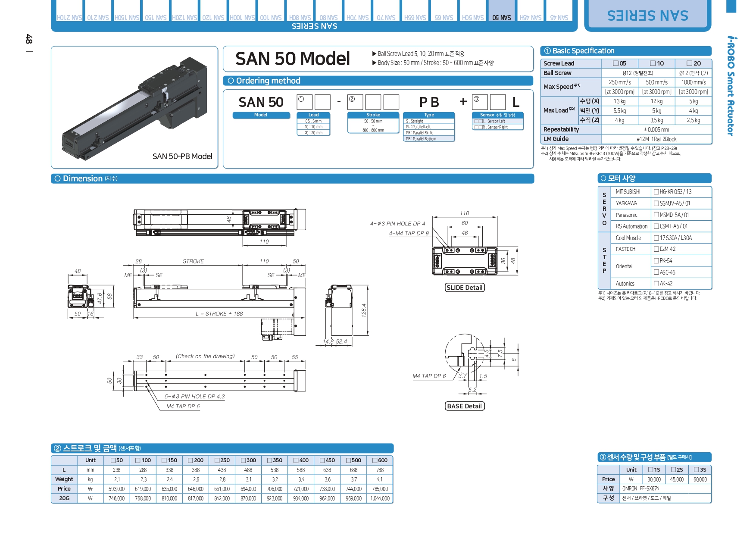The width and height of the screenshot is (756, 535).
Task: Click the blue Model label under SAN 50
Action: point(261,115)
